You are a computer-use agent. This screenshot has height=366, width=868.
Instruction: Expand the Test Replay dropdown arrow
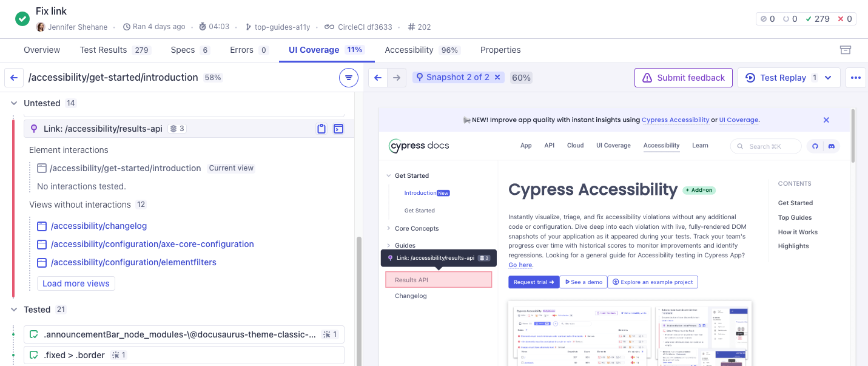[828, 78]
